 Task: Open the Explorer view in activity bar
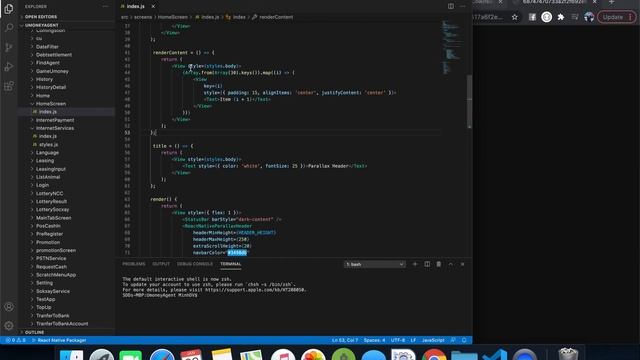tap(9, 9)
